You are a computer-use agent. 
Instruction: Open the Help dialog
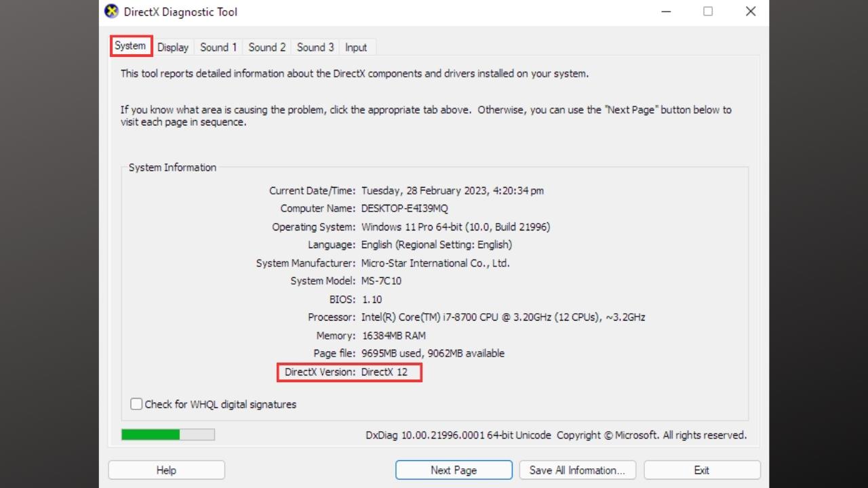click(x=165, y=470)
